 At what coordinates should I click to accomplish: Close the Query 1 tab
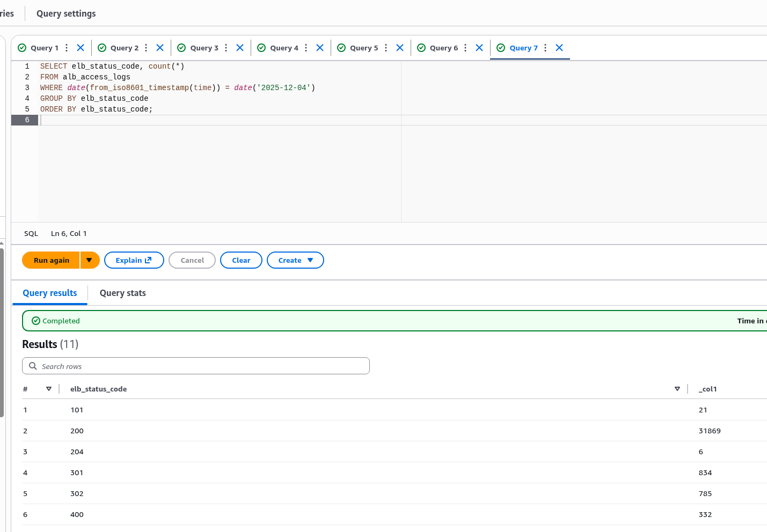tap(81, 48)
